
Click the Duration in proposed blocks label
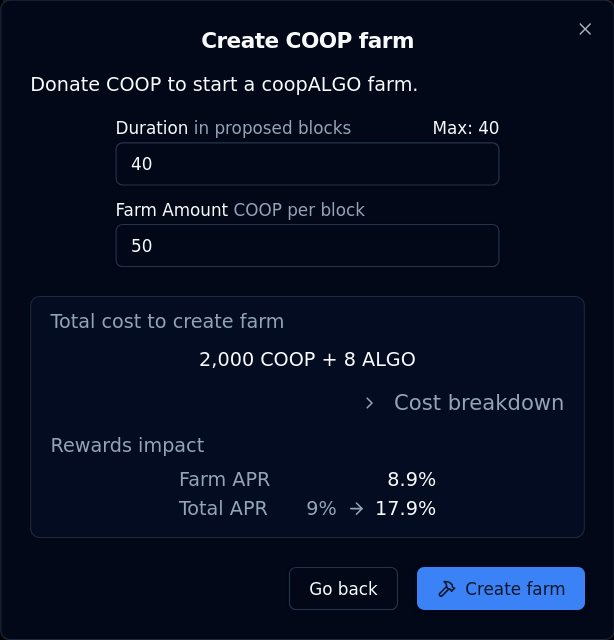point(233,128)
